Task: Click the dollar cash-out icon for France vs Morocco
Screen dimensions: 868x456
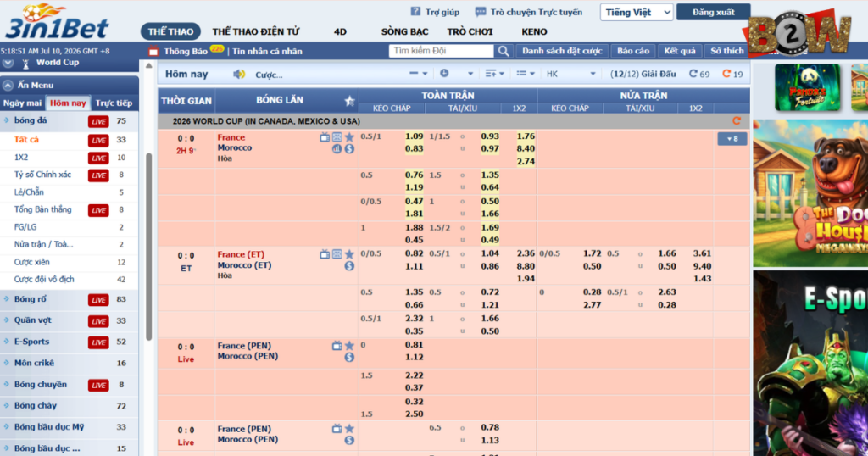Action: click(x=349, y=149)
